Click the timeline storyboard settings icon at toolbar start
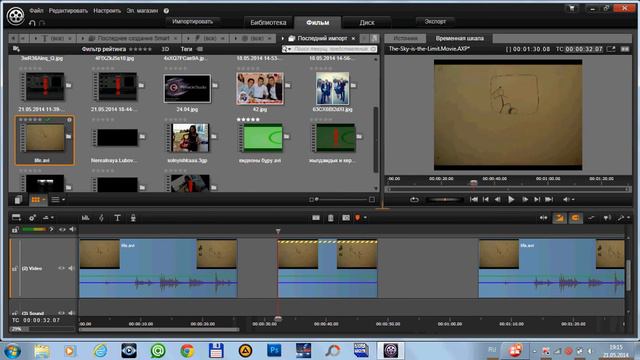The width and height of the screenshot is (640, 360). [x=16, y=218]
